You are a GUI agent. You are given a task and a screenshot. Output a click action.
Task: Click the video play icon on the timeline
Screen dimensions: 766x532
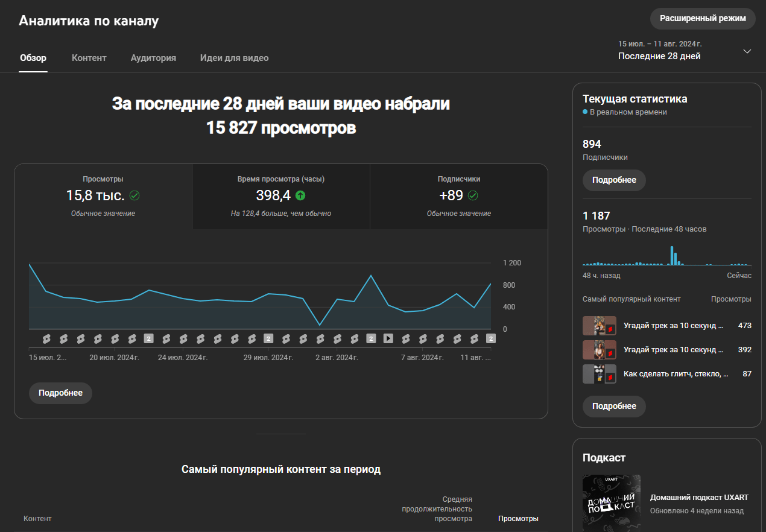tap(387, 338)
